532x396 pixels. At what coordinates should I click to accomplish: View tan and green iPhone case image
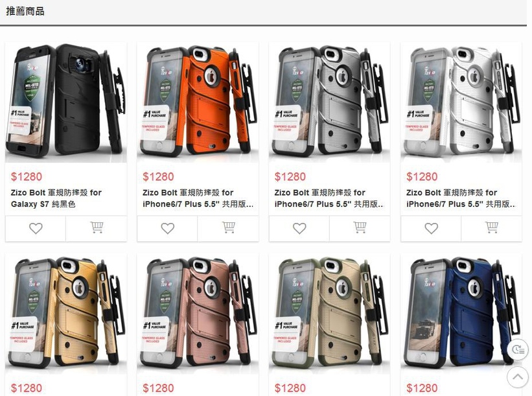329,314
